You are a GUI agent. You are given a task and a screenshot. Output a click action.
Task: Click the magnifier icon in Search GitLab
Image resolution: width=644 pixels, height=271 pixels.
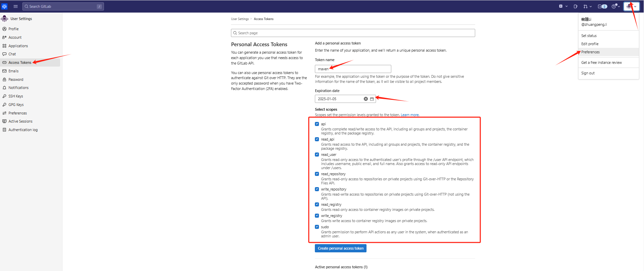26,6
